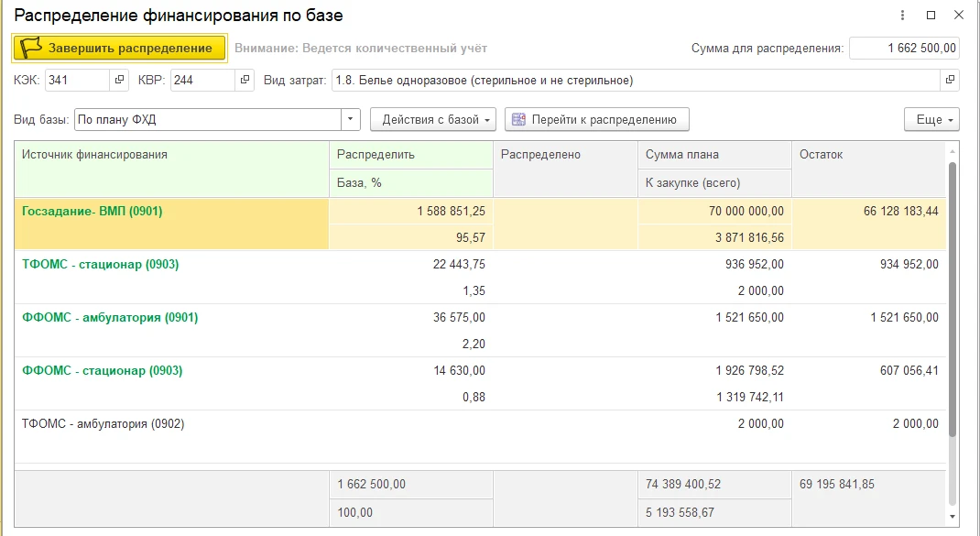Click the Распределено column header
This screenshot has width=980, height=536.
click(566, 169)
